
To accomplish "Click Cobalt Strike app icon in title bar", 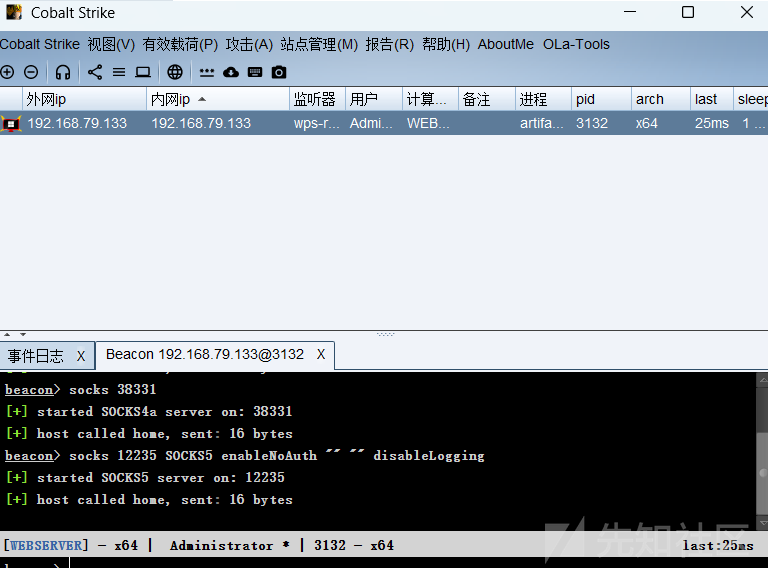I will [14, 12].
